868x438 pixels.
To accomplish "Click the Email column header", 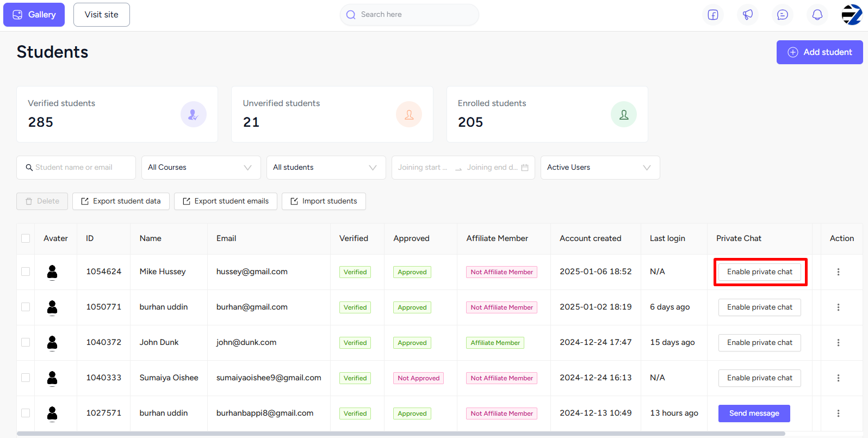I will point(226,238).
